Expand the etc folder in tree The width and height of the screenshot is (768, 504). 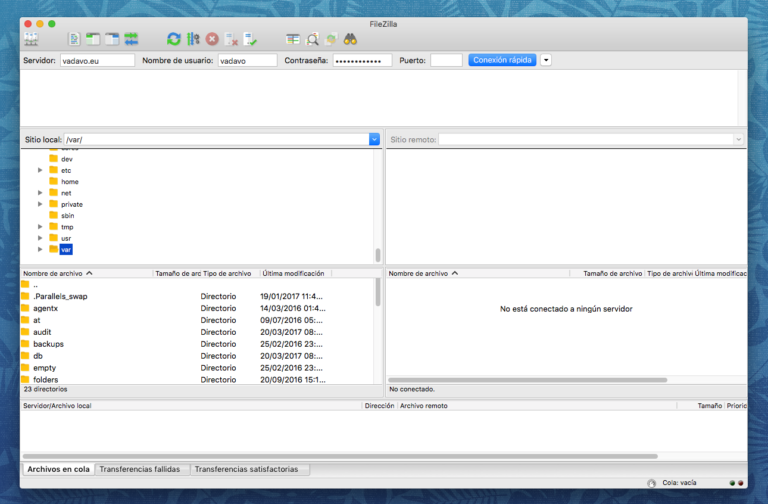pos(40,170)
